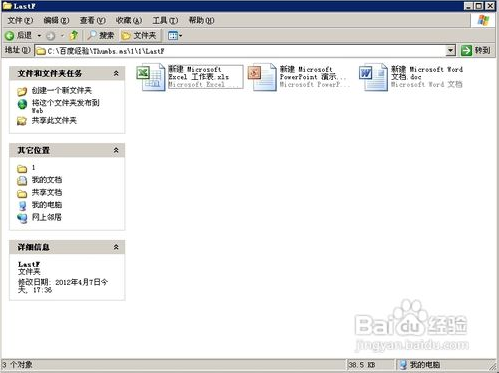Image resolution: width=499 pixels, height=373 pixels.
Task: Click the address bar folder icon
Action: pyautogui.click(x=41, y=51)
